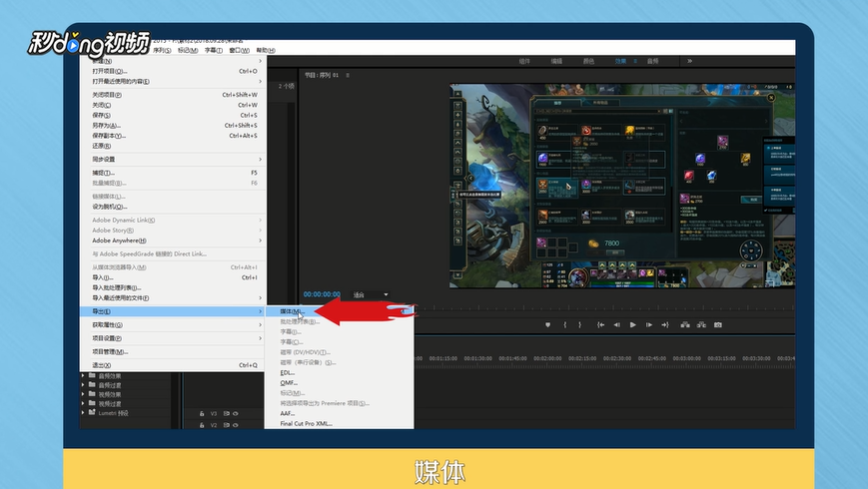Expand the Lumetri presets folder
Image resolution: width=868 pixels, height=489 pixels.
pos(83,413)
